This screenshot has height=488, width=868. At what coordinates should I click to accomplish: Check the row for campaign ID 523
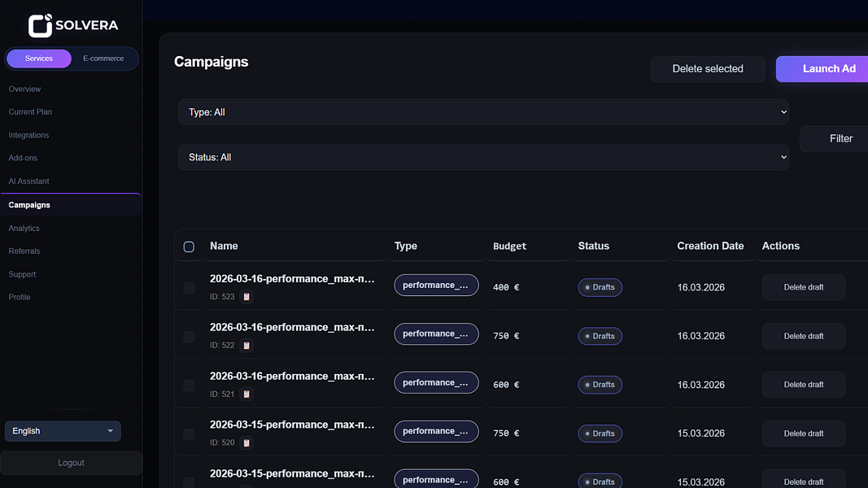(x=189, y=288)
